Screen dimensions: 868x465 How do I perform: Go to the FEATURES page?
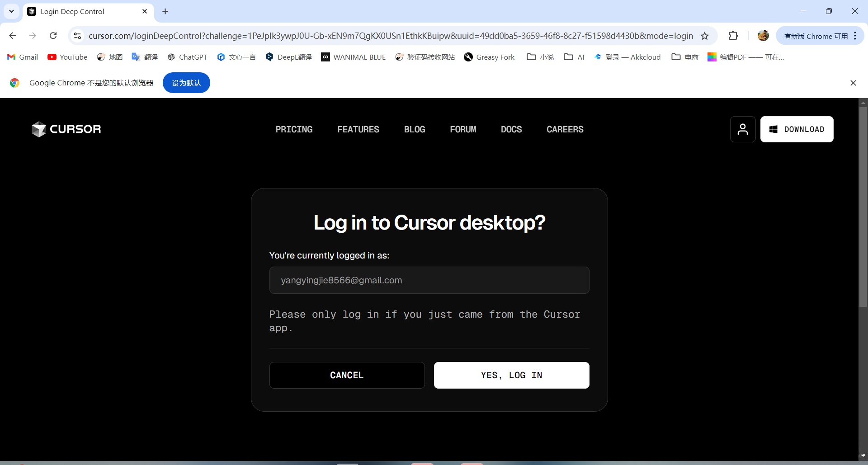tap(359, 129)
